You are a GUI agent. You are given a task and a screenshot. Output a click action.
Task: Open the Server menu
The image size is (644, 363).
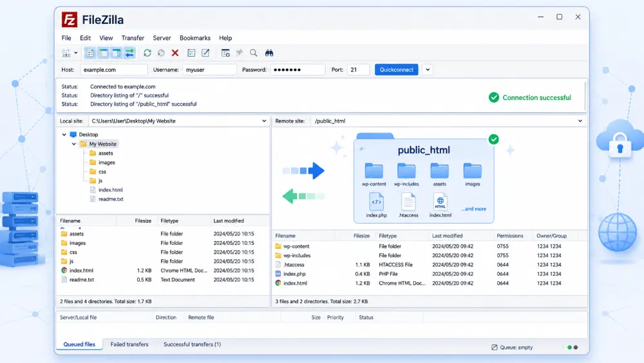[162, 38]
